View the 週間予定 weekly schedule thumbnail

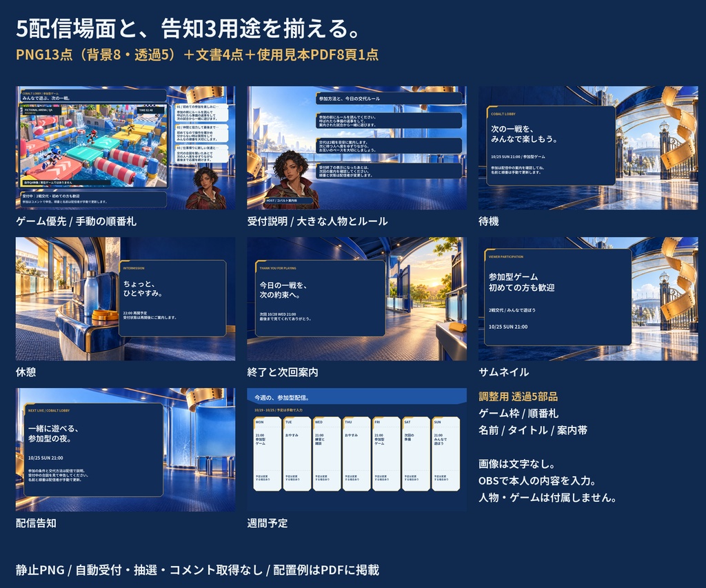(356, 449)
